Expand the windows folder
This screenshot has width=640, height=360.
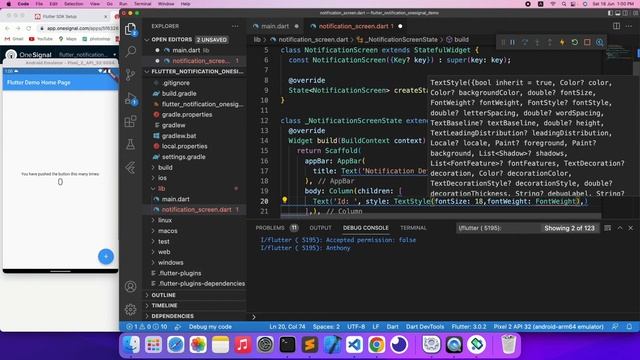click(x=170, y=262)
